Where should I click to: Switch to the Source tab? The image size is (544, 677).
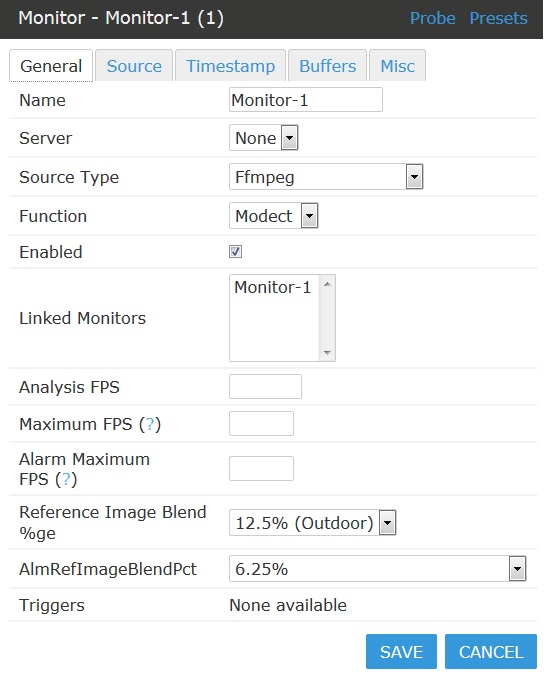tap(134, 66)
